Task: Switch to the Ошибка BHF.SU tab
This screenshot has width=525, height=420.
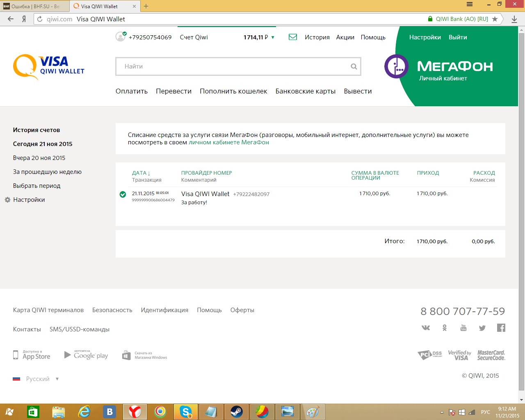Action: [x=35, y=6]
